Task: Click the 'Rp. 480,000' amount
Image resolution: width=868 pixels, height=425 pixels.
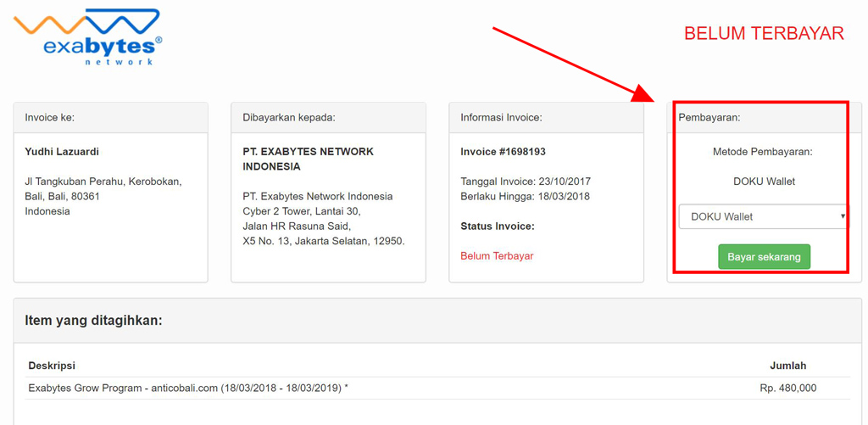Action: [788, 389]
